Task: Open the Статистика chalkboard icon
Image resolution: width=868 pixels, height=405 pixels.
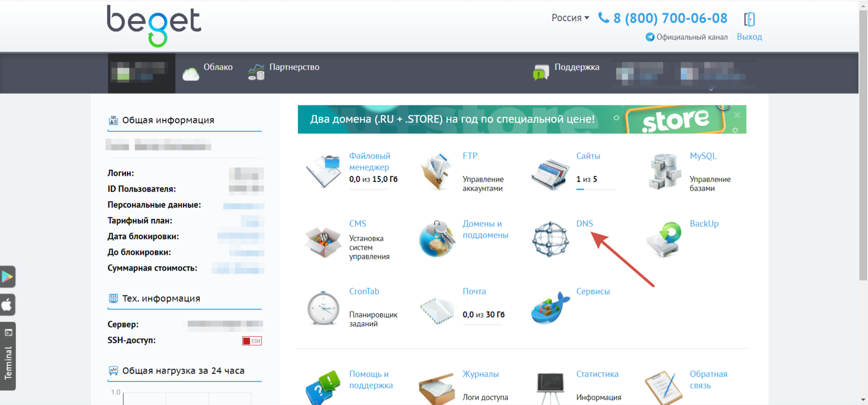Action: [x=550, y=388]
